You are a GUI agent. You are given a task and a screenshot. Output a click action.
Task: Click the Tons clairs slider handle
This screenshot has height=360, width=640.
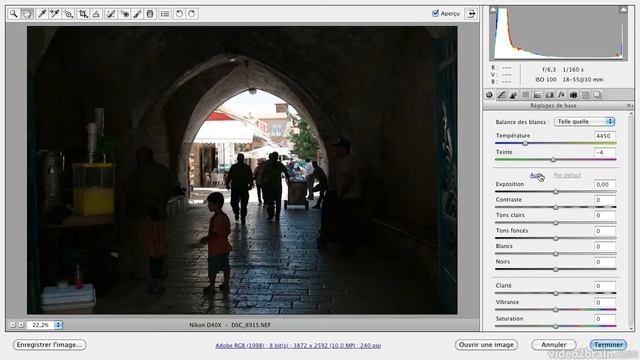point(556,223)
